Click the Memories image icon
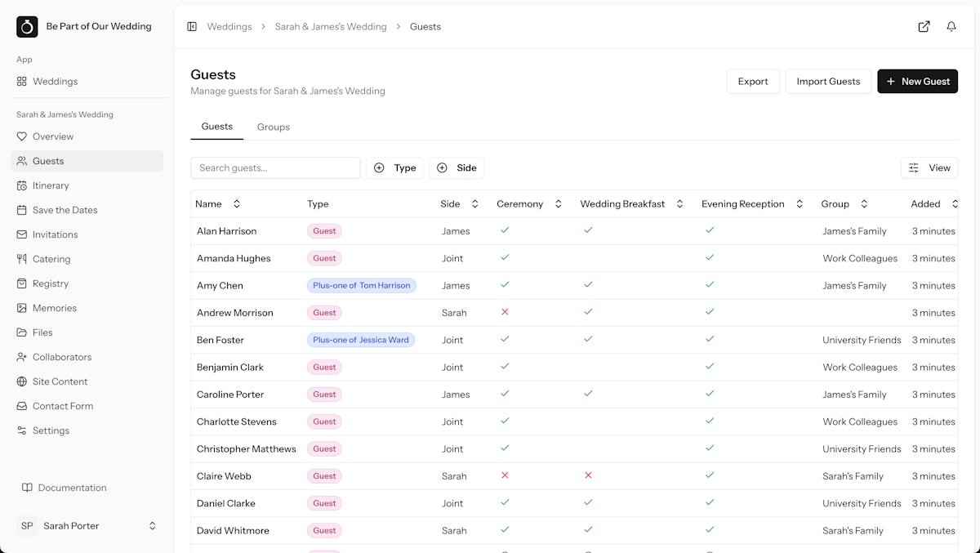 pos(22,308)
